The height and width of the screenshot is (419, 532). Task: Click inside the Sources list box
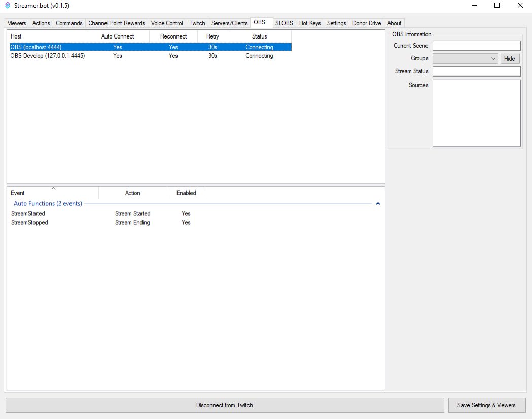(x=477, y=113)
